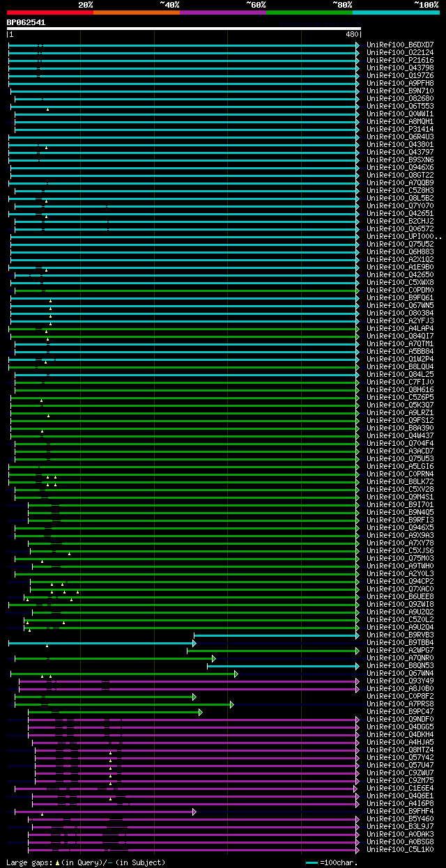Click label UniRef100_C5Z8H3

click(x=401, y=190)
